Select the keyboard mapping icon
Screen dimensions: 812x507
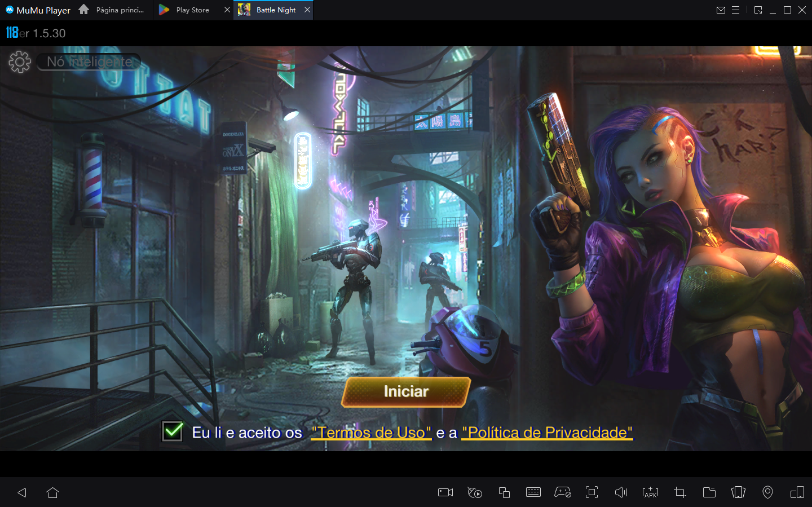pos(533,492)
